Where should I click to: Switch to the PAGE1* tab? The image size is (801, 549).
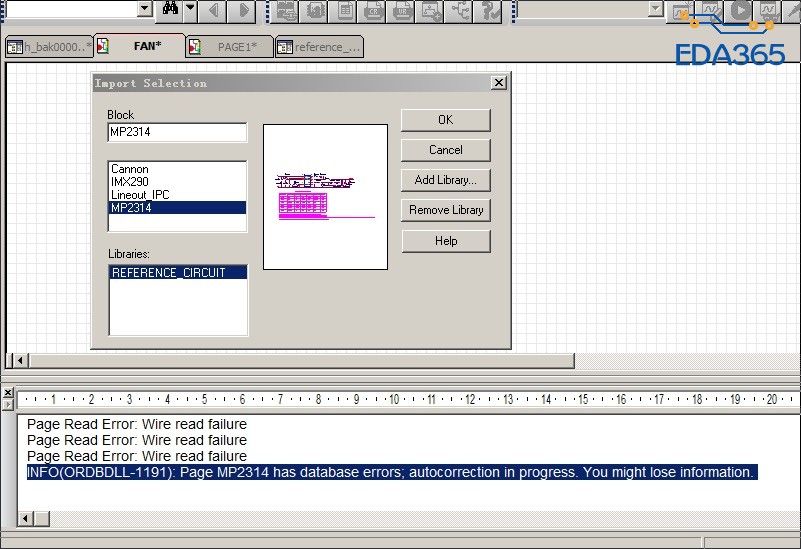point(229,47)
